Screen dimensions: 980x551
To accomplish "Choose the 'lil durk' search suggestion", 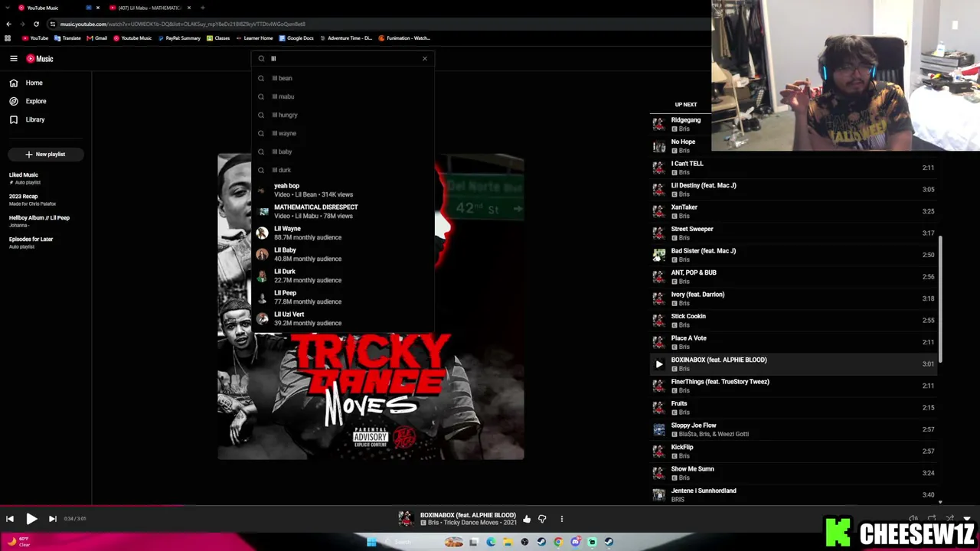I will click(343, 170).
